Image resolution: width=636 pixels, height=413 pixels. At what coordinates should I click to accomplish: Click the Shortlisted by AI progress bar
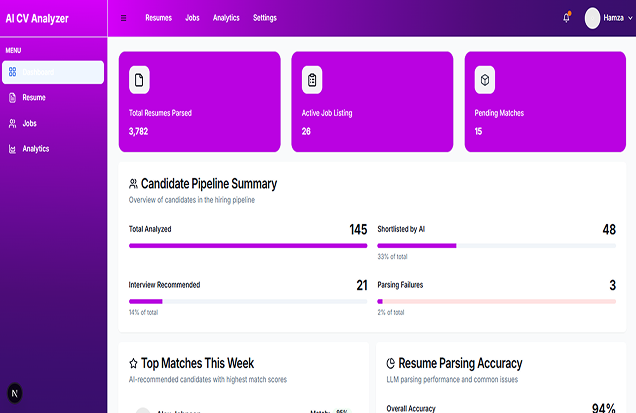click(496, 245)
